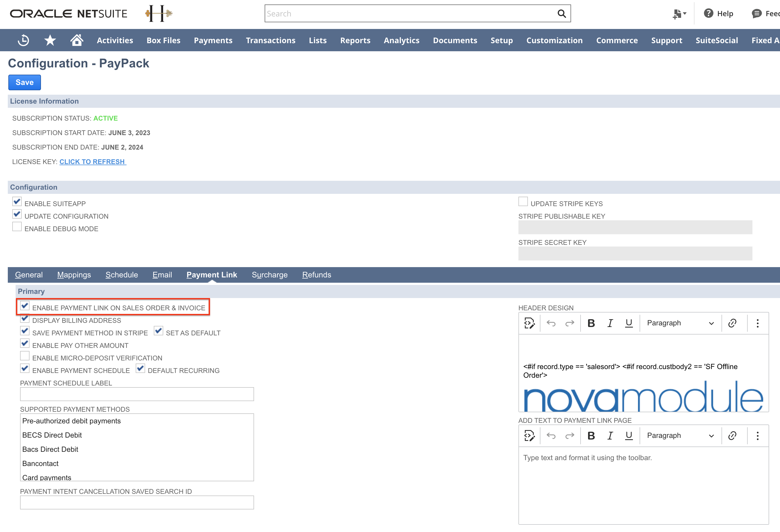Screen dimensions: 780x532
Task: Open the Shortcuts star icon
Action: click(50, 40)
